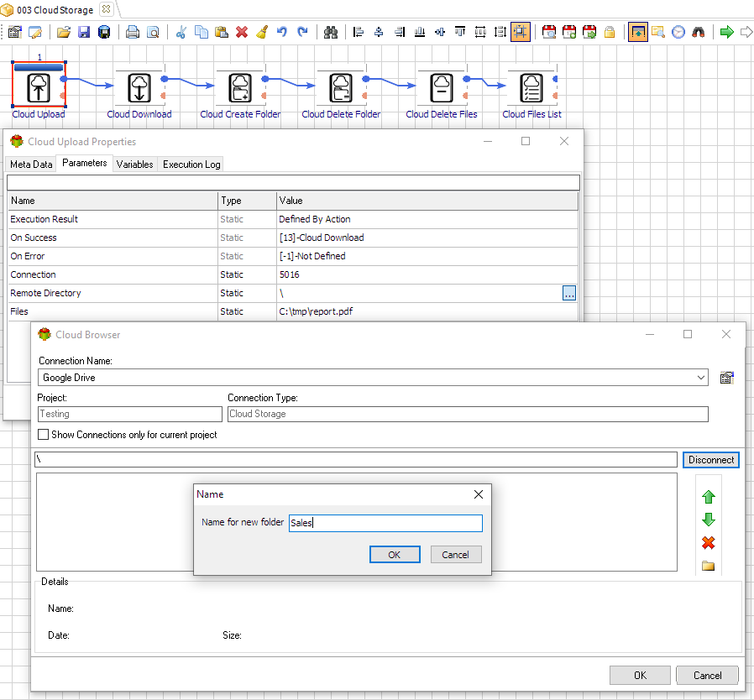This screenshot has height=700, width=754.
Task: Click the green arrow run icon
Action: tap(726, 32)
